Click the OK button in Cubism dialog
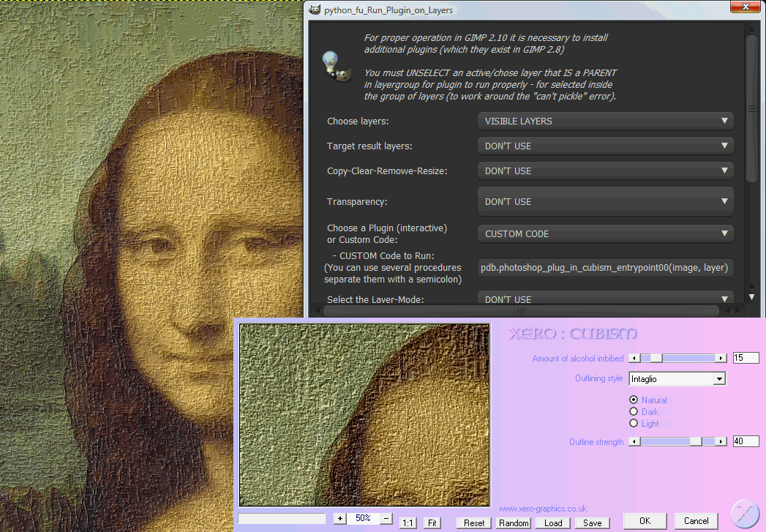Viewport: 766px width, 532px height. (x=645, y=521)
